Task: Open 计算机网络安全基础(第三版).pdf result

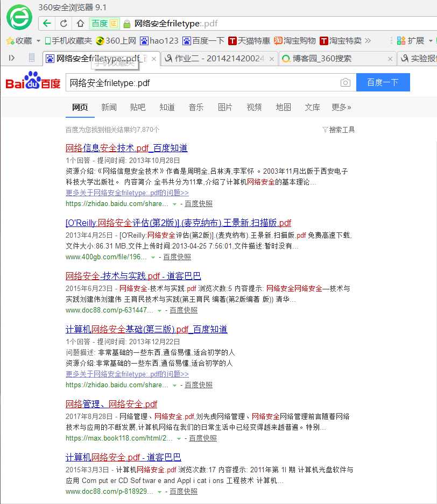Action: [x=146, y=330]
